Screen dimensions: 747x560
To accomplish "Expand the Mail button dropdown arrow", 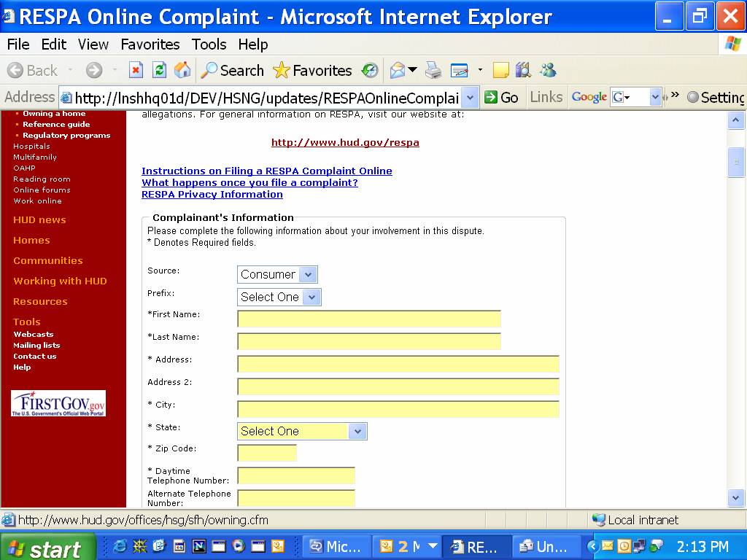I will [413, 71].
